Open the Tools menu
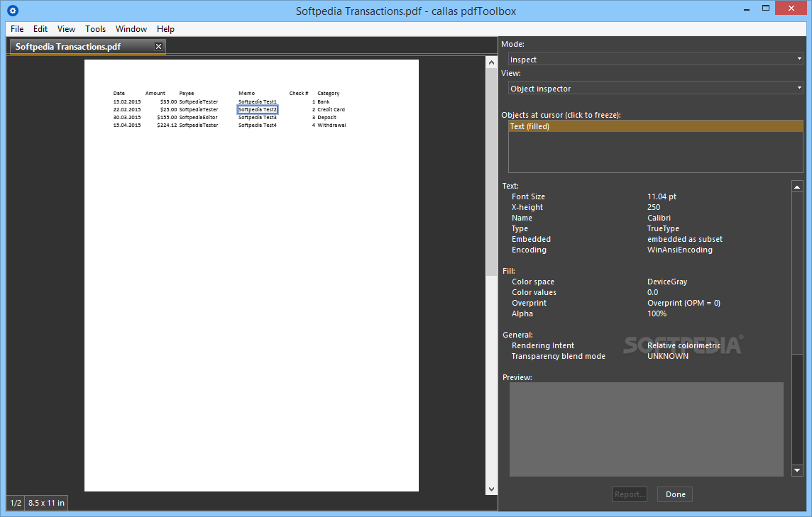The height and width of the screenshot is (517, 812). 95,29
